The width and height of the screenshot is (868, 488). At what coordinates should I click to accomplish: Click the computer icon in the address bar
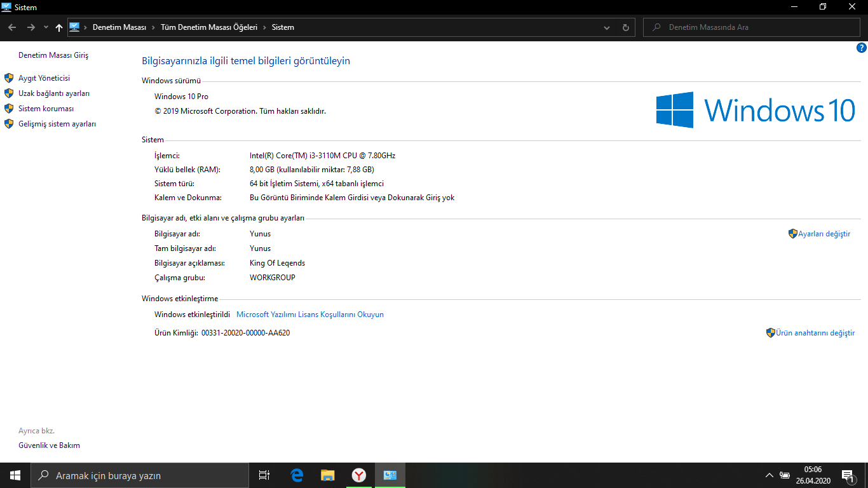coord(74,27)
